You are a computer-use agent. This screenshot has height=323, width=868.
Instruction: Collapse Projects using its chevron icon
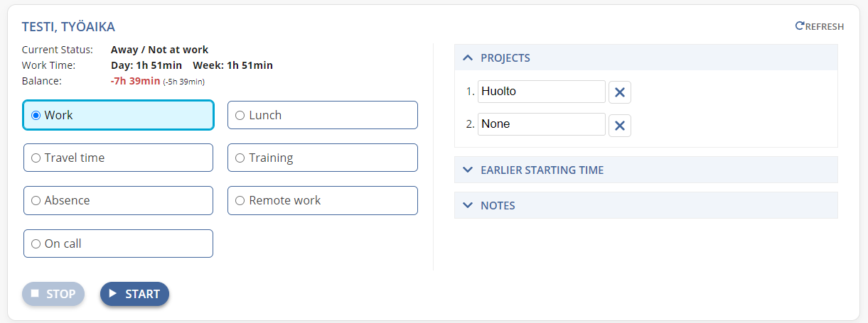coord(467,58)
